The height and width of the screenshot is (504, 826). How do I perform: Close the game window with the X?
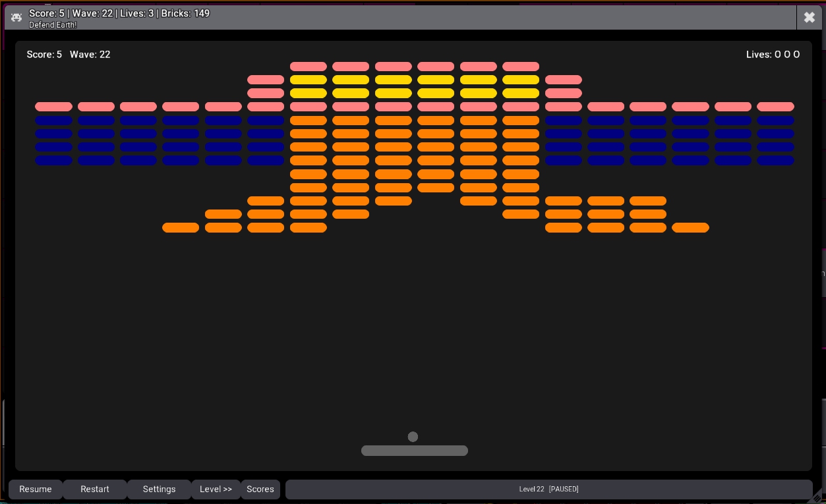pos(810,18)
